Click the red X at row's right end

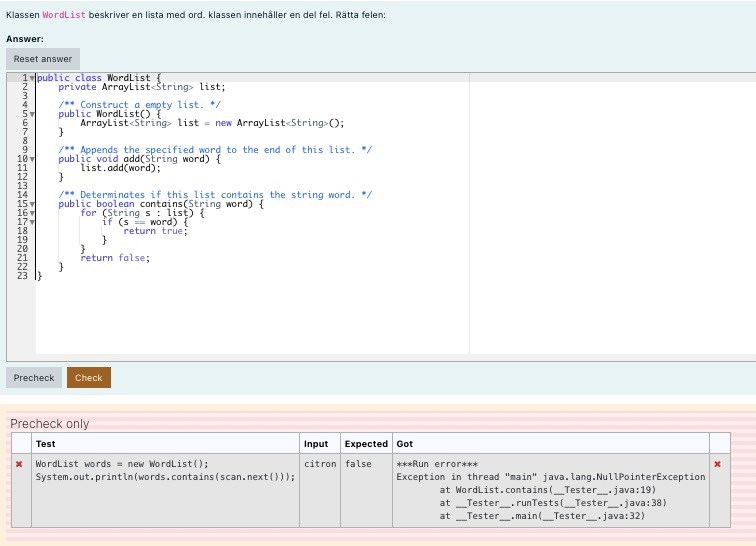coord(718,465)
